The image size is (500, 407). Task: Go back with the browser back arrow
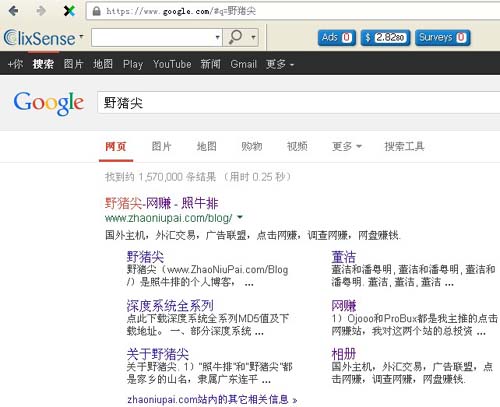[13, 11]
